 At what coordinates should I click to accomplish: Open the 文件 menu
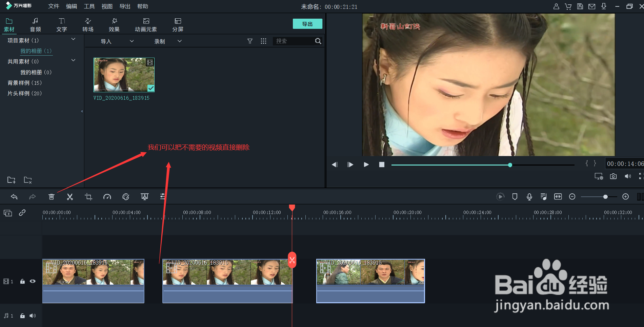point(54,6)
